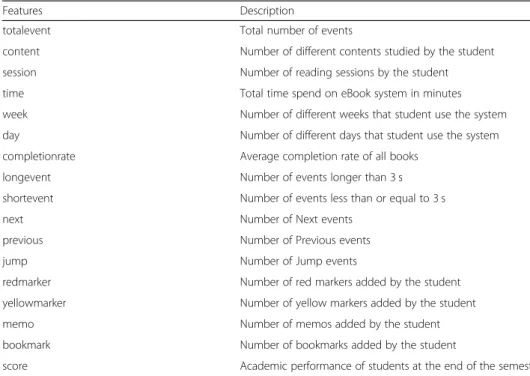Select the 'totalevent' feature cell
The width and height of the screenshot is (530, 376).
[26, 30]
